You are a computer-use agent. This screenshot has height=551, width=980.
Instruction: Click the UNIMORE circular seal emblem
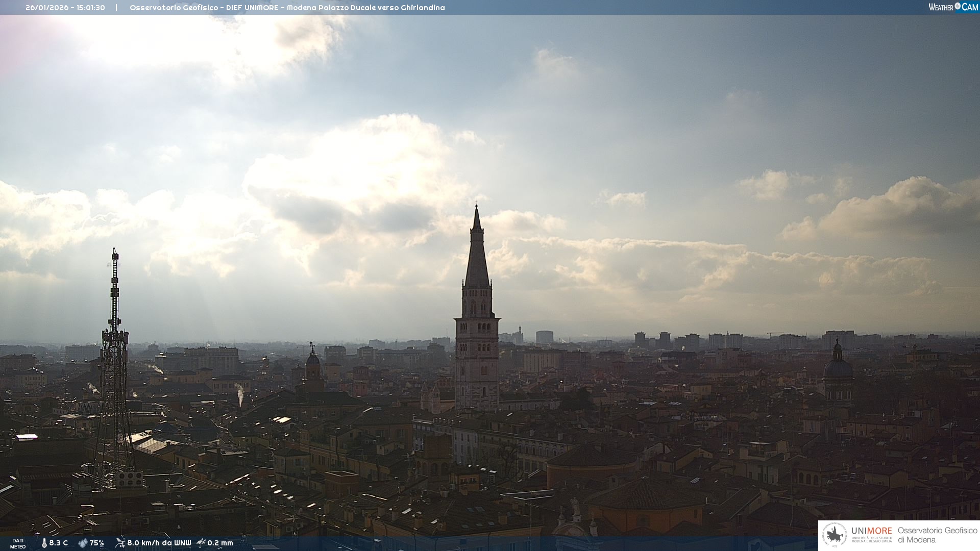coord(835,535)
